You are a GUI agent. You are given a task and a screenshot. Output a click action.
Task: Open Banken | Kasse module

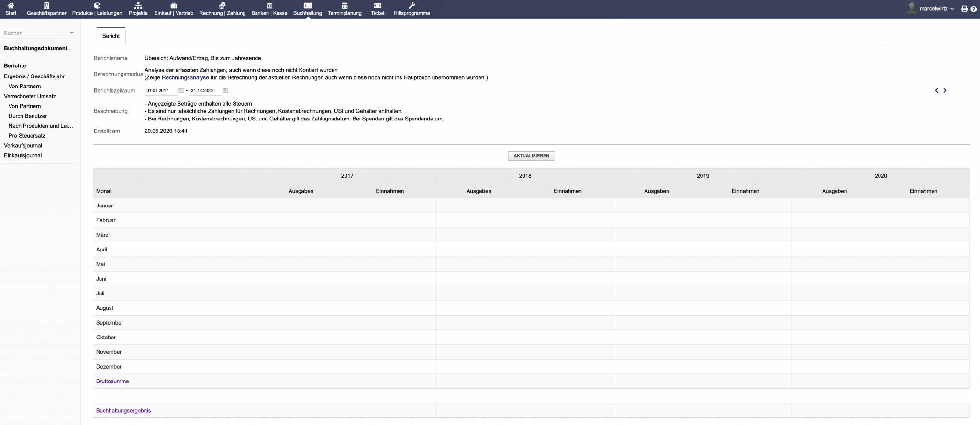(269, 9)
